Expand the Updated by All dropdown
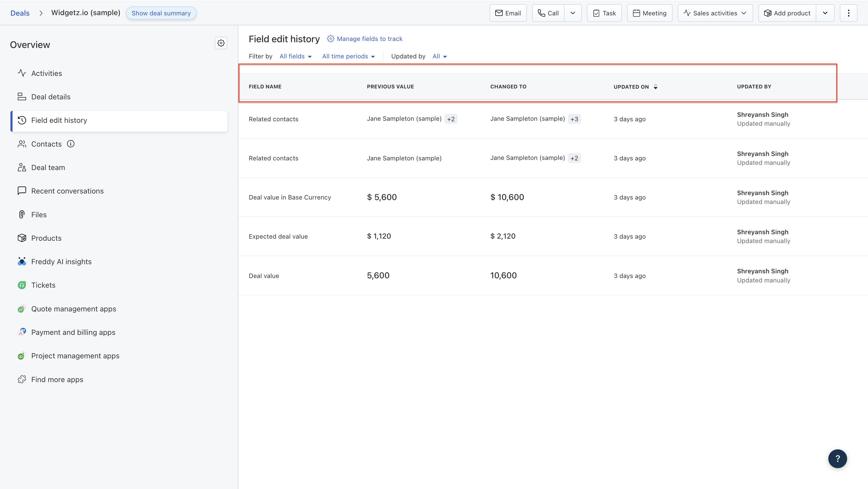Screen dimensions: 868x489 click(x=439, y=56)
